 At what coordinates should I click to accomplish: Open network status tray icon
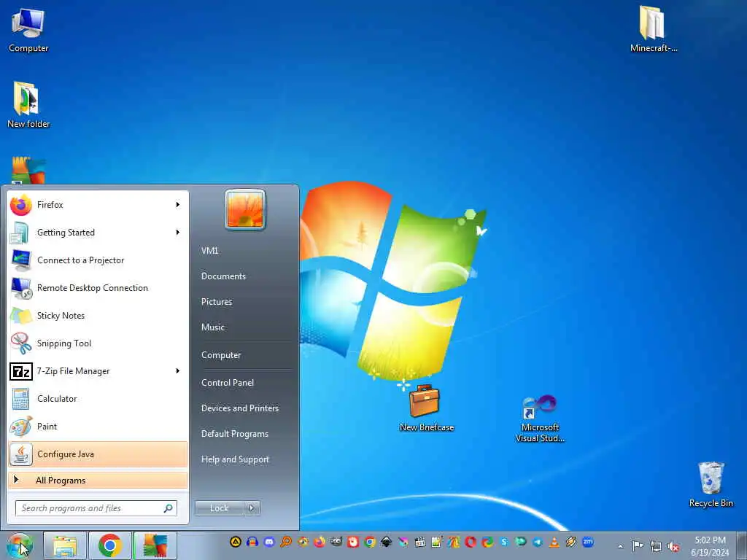(656, 546)
